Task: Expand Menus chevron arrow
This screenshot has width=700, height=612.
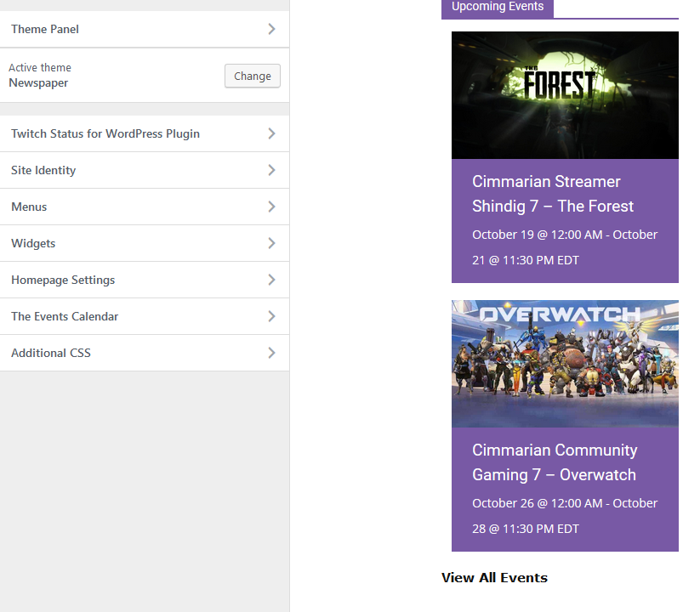Action: point(271,207)
